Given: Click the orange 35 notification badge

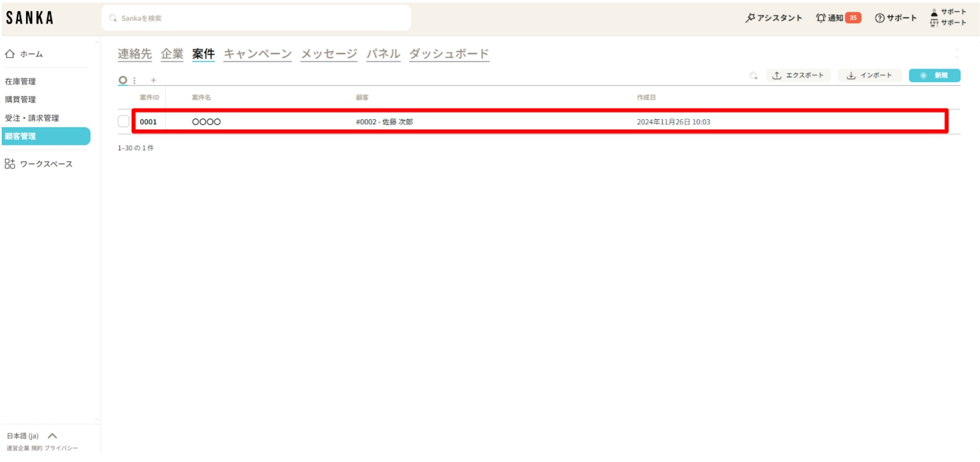Looking at the screenshot, I should pos(853,18).
